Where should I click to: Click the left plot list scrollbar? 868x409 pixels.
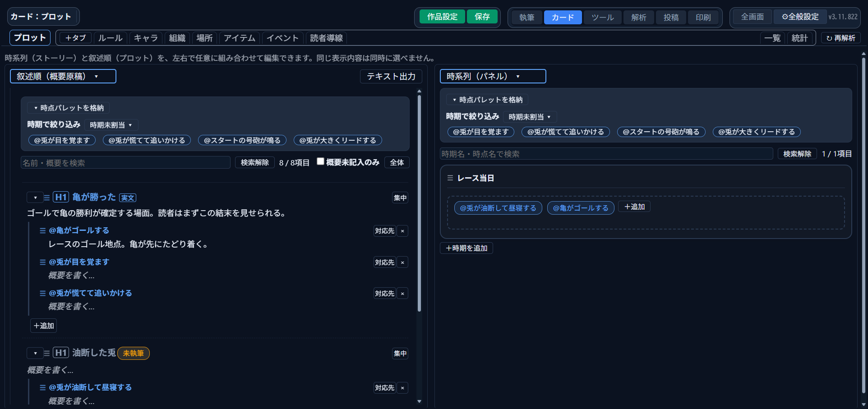(x=419, y=203)
